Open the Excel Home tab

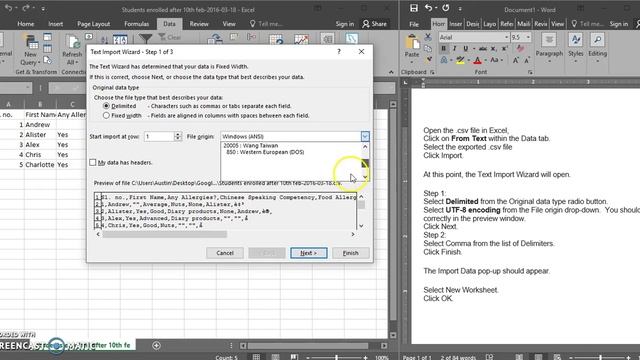tap(26, 24)
